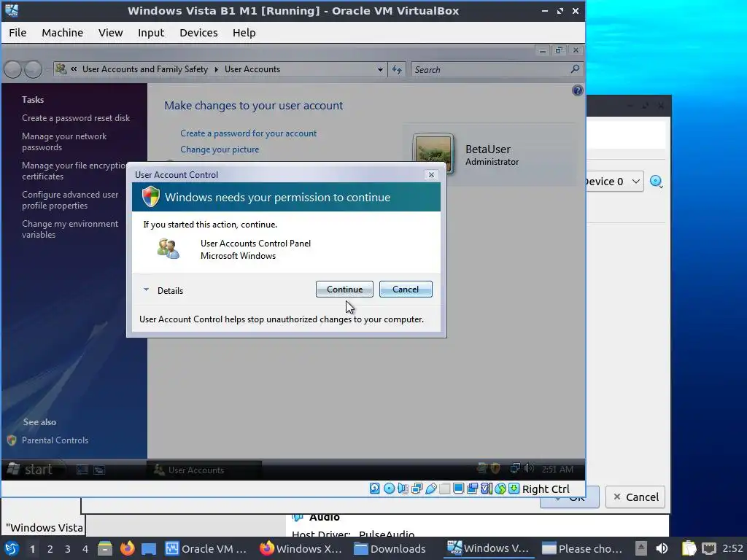This screenshot has height=560, width=747.
Task: Launch Firefox from the host panel
Action: point(127,548)
